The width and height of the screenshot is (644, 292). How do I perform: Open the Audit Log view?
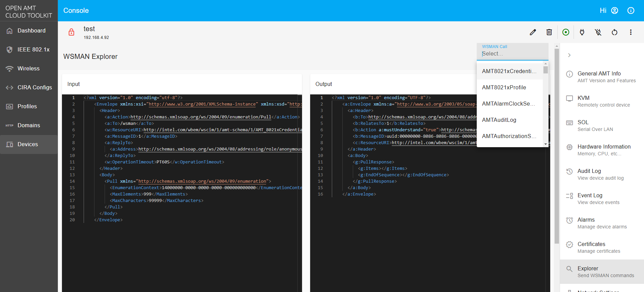point(602,174)
